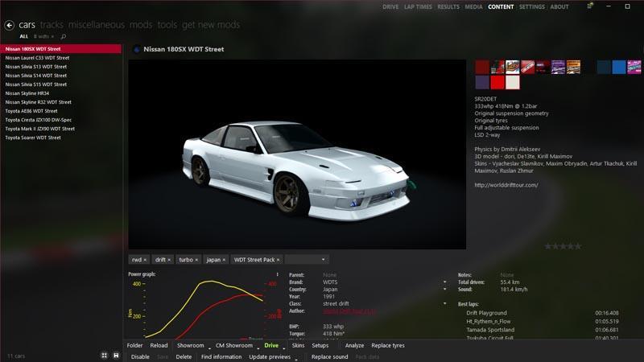Choose the bright red skin in second row

pyautogui.click(x=497, y=82)
